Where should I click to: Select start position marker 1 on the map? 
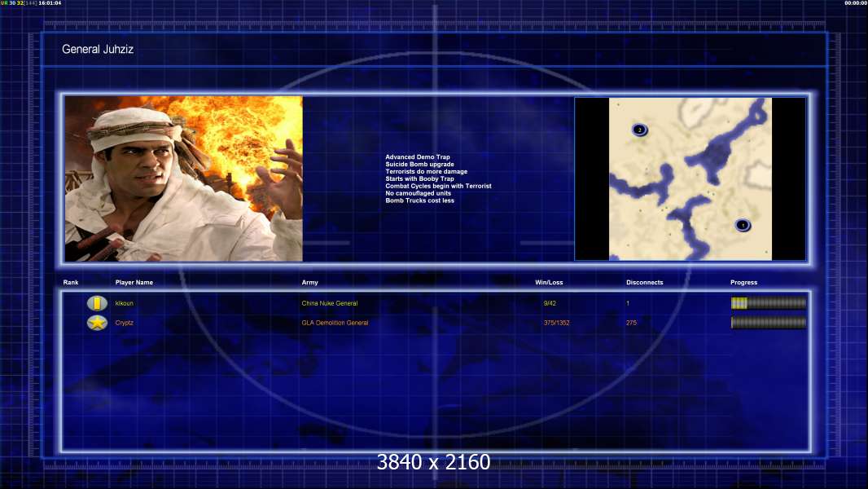(743, 226)
